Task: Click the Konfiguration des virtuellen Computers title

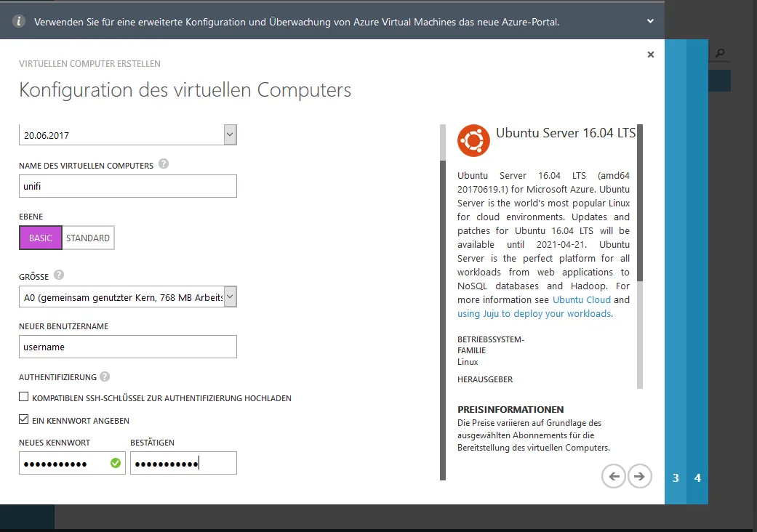Action: tap(185, 90)
